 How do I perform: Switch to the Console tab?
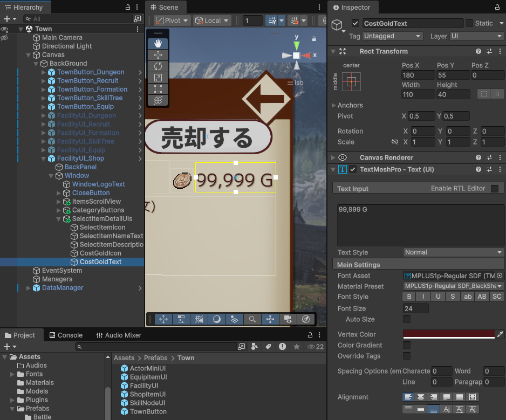66,335
